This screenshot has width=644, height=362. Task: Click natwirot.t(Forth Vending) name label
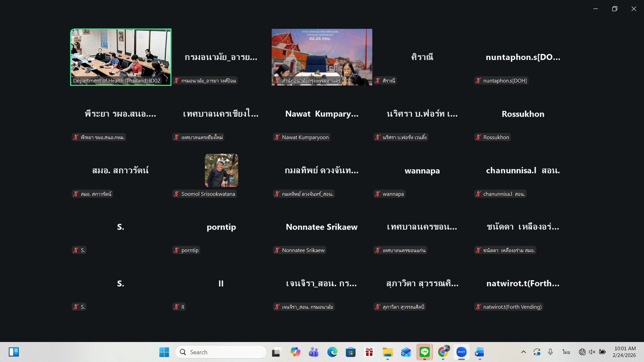(x=512, y=307)
